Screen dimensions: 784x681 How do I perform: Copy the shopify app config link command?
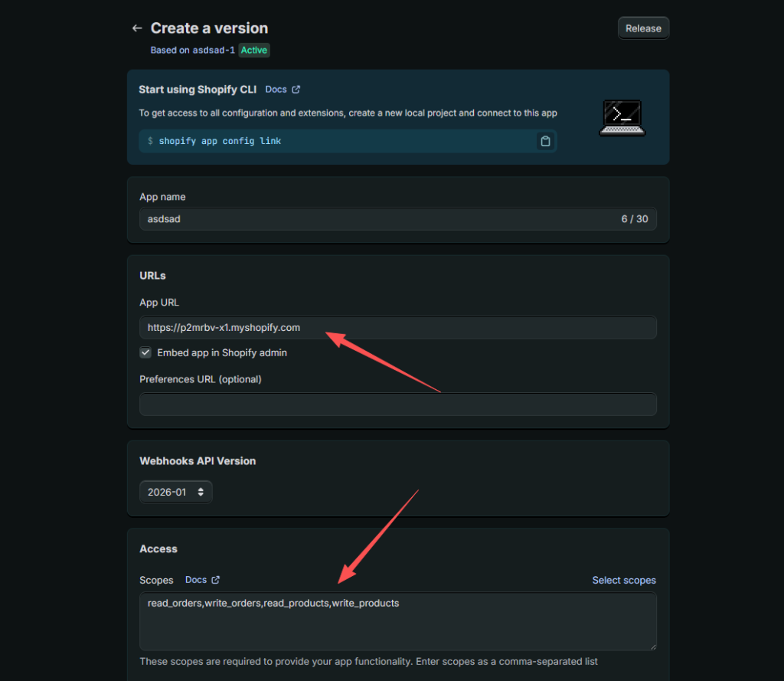pyautogui.click(x=545, y=141)
